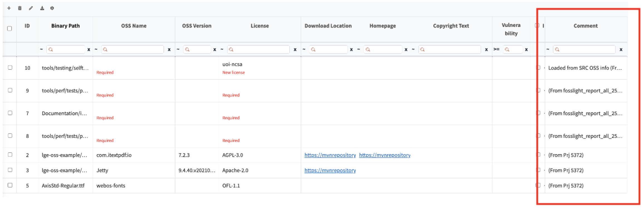Open the com.itextpdf:io homepage link

pos(384,155)
